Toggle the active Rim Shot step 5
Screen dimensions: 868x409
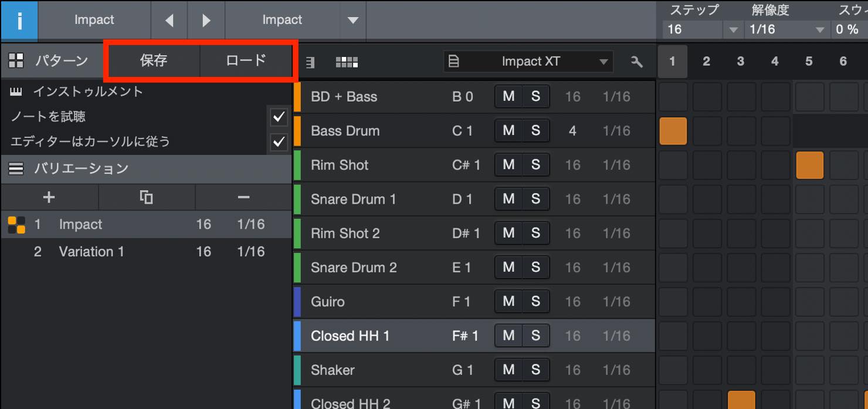[809, 165]
